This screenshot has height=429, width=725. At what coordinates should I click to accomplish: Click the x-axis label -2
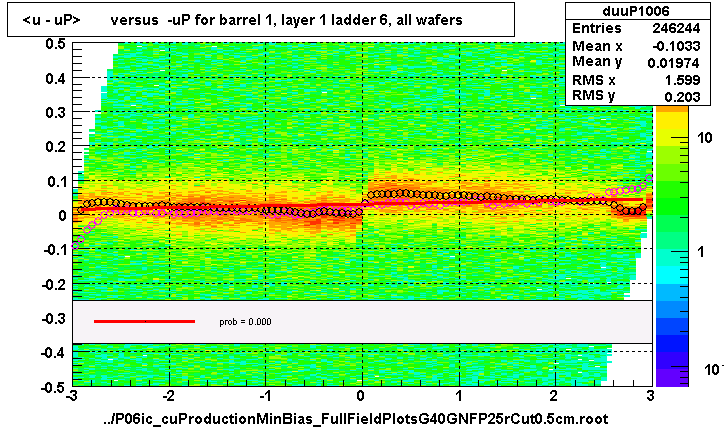[x=168, y=396]
